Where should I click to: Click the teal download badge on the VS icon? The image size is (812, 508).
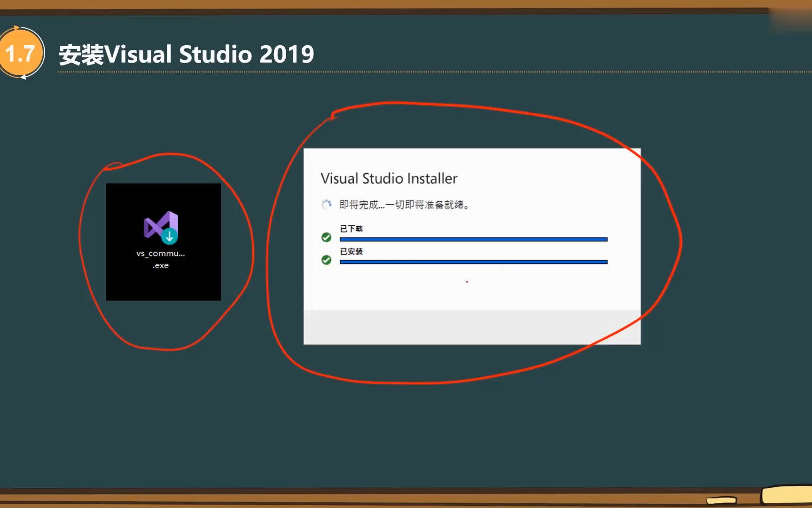[170, 236]
